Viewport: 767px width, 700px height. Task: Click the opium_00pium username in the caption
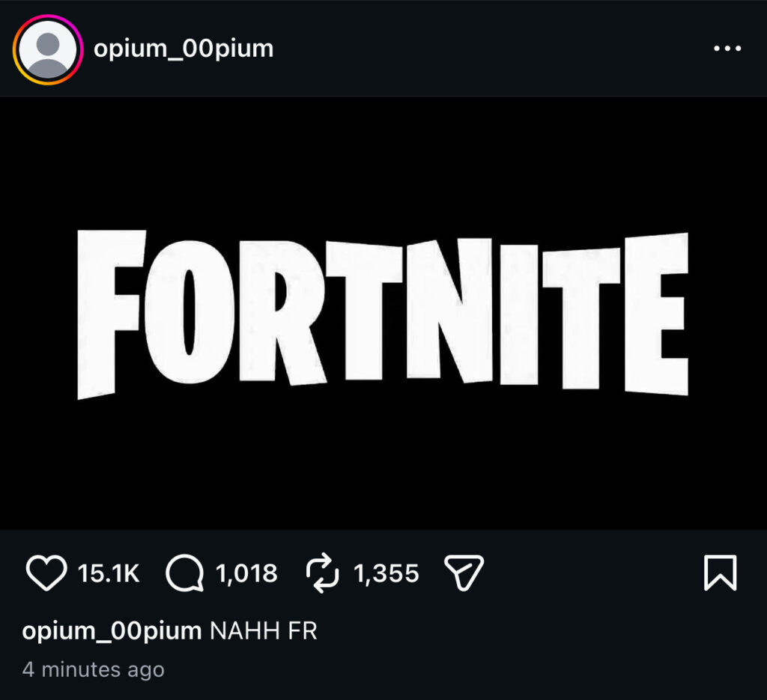click(112, 631)
